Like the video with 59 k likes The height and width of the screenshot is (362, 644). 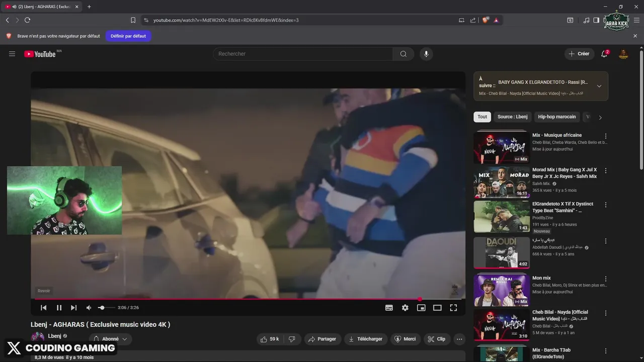point(269,339)
